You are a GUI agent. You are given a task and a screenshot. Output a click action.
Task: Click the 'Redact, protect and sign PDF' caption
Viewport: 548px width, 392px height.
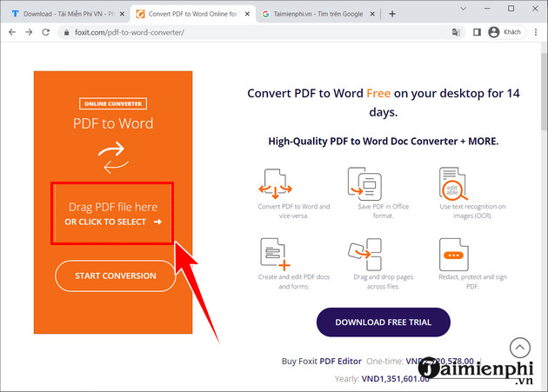[x=472, y=282]
